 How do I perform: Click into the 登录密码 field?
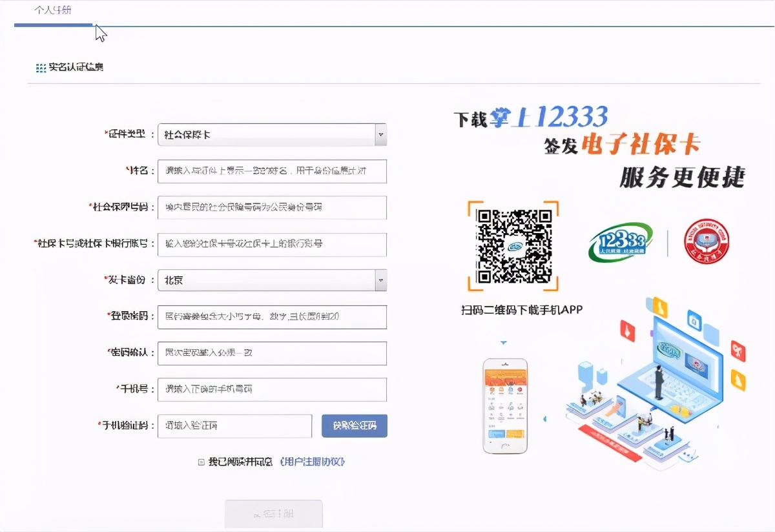pos(272,316)
